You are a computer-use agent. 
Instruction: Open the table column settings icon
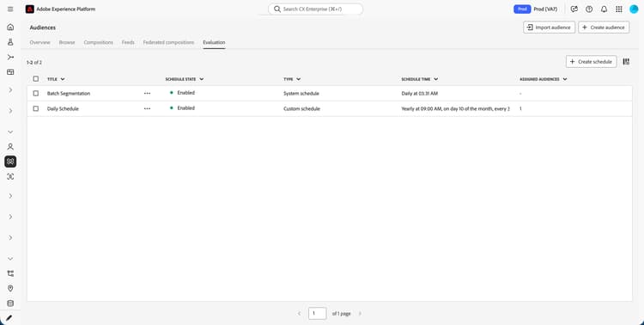click(626, 62)
